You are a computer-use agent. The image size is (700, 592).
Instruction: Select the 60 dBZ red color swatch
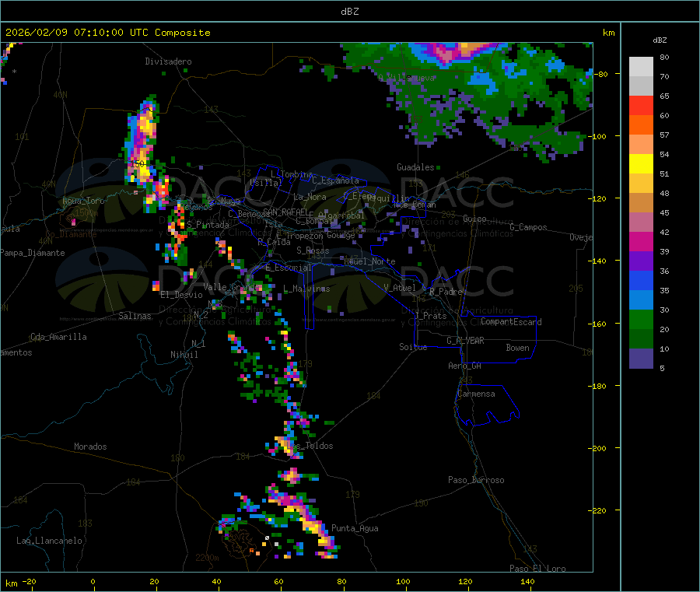641,105
